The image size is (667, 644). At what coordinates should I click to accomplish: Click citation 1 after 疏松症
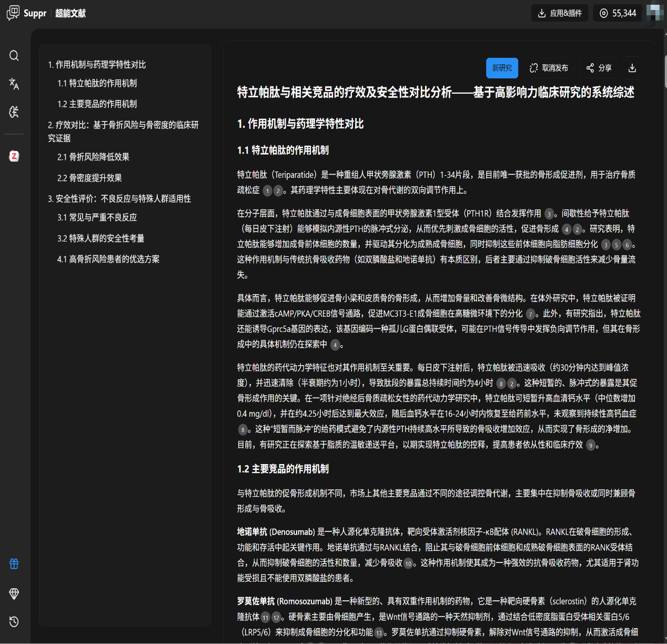tap(267, 191)
